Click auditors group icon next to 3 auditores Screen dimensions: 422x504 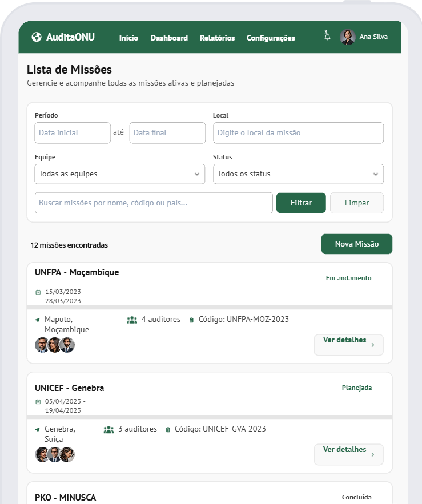108,429
